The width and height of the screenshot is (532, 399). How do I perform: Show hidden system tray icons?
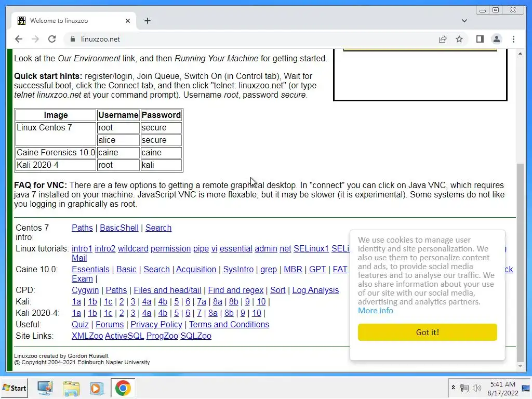click(x=453, y=387)
